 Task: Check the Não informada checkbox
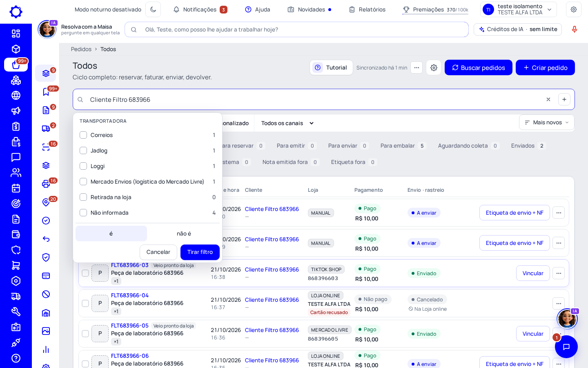pyautogui.click(x=83, y=213)
